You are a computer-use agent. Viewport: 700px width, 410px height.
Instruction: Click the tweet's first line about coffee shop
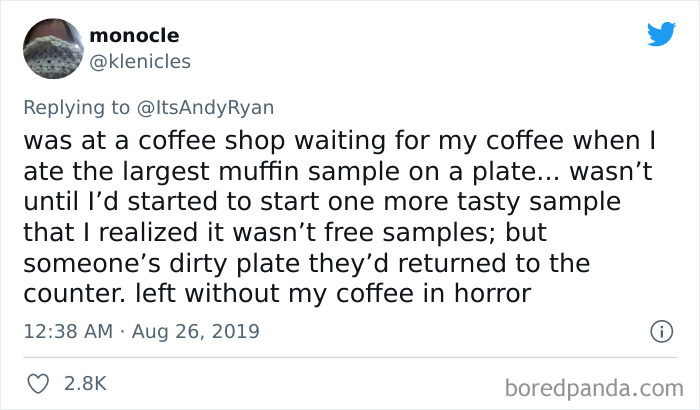point(340,141)
